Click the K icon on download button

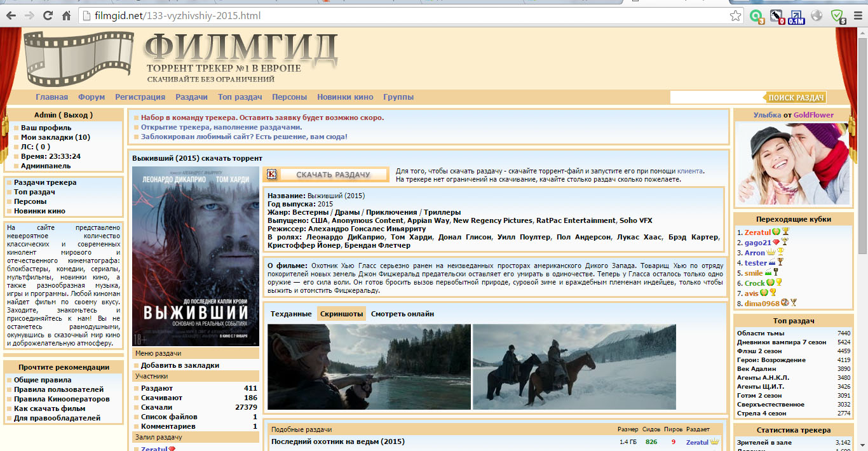[x=273, y=174]
